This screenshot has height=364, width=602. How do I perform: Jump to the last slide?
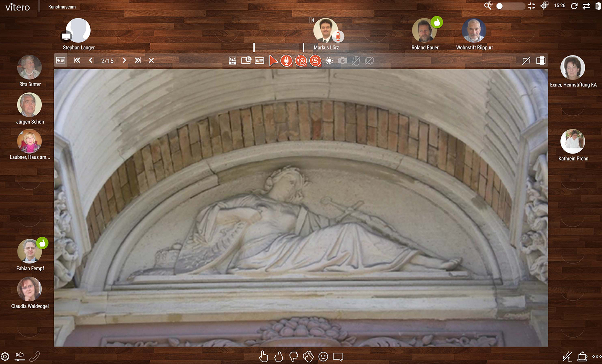point(138,60)
